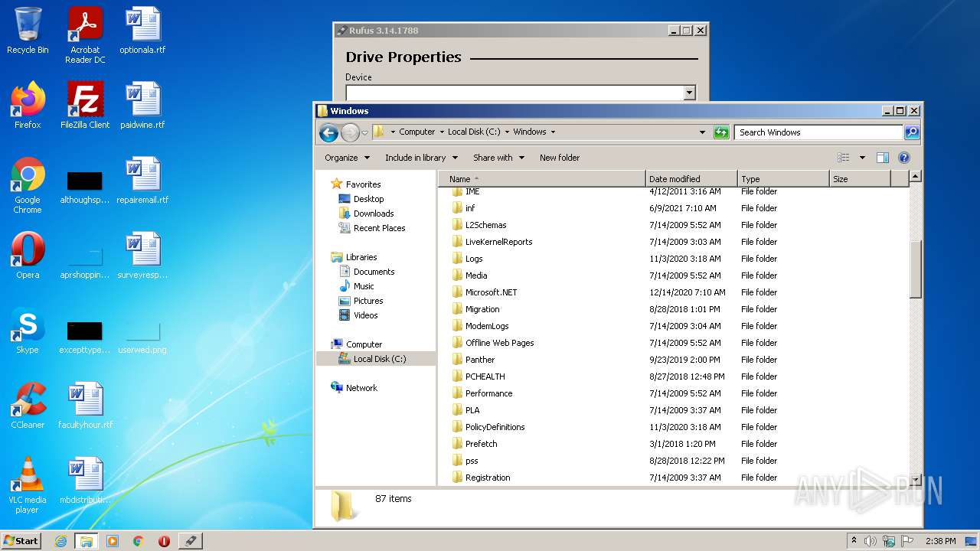Screen dimensions: 980x551
Task: Open Recent Places in Favorites
Action: tap(379, 228)
